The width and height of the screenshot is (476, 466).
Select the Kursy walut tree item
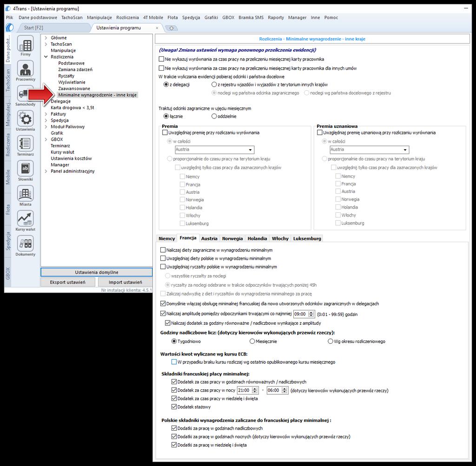[x=62, y=152]
